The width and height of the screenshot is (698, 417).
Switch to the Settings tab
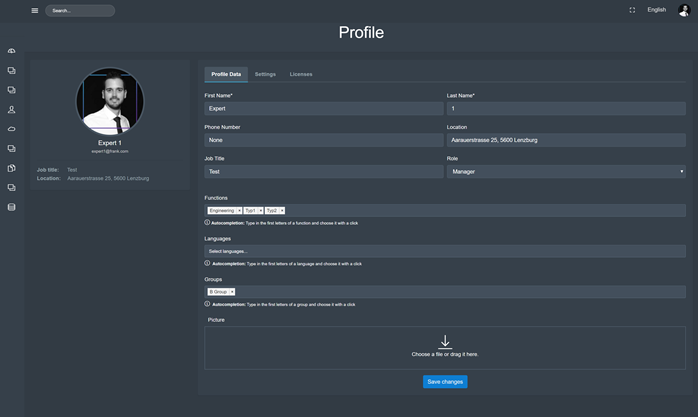(265, 74)
